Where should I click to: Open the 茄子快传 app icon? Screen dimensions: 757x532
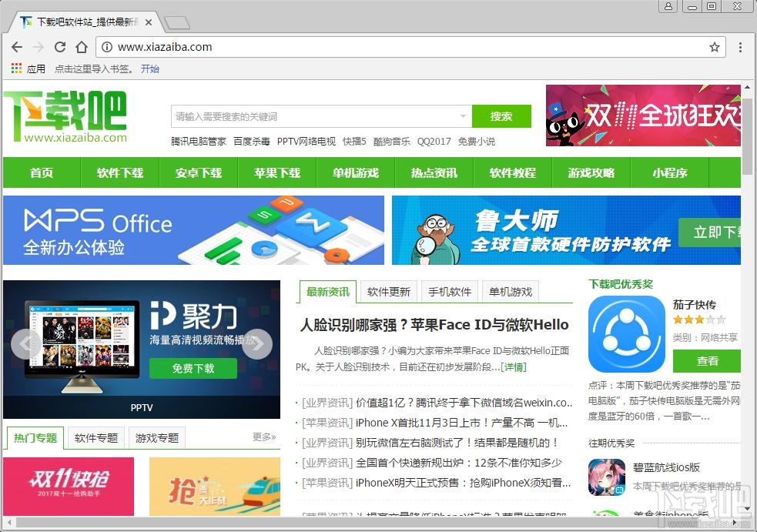coord(627,334)
